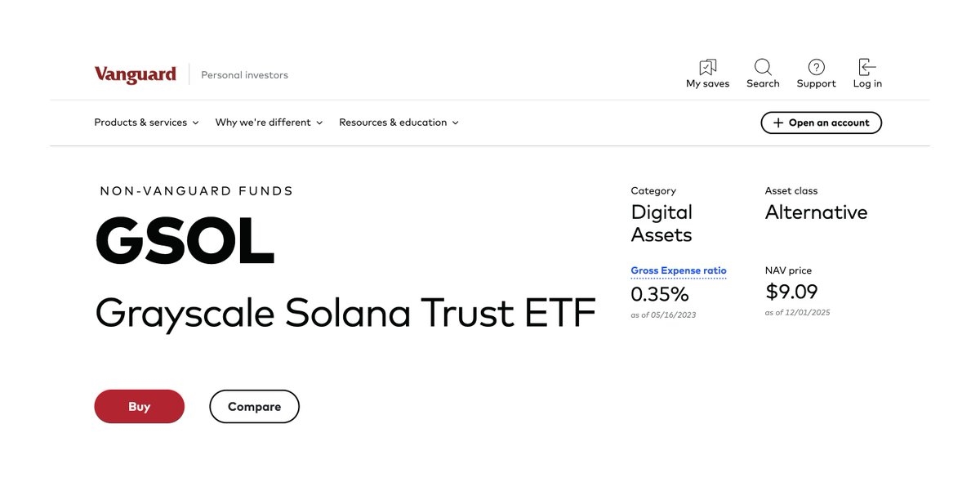The height and width of the screenshot is (482, 980).
Task: Click the GSOL ticker heading
Action: (185, 240)
